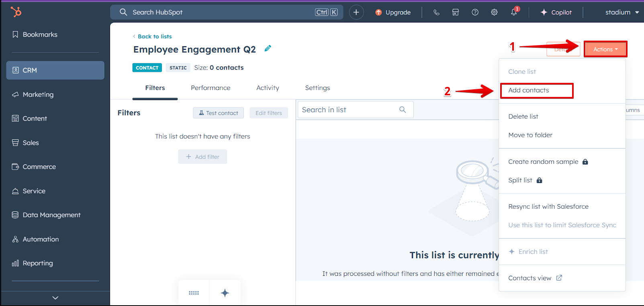644x306 pixels.
Task: Select Resync list with Salesforce
Action: click(x=548, y=207)
